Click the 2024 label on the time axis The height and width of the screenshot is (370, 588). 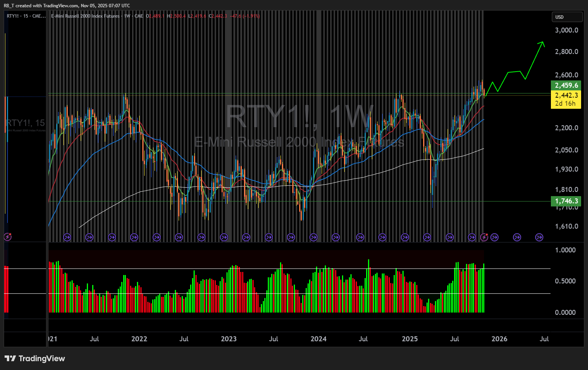(x=318, y=339)
